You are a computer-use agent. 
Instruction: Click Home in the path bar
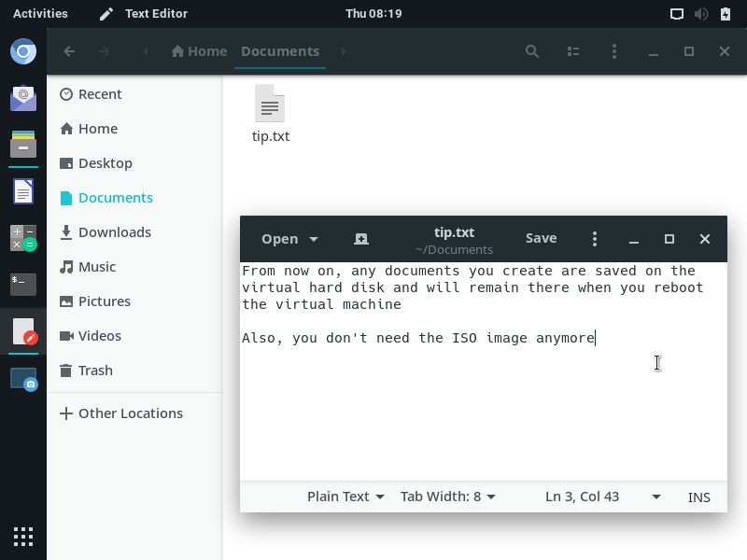tap(199, 51)
